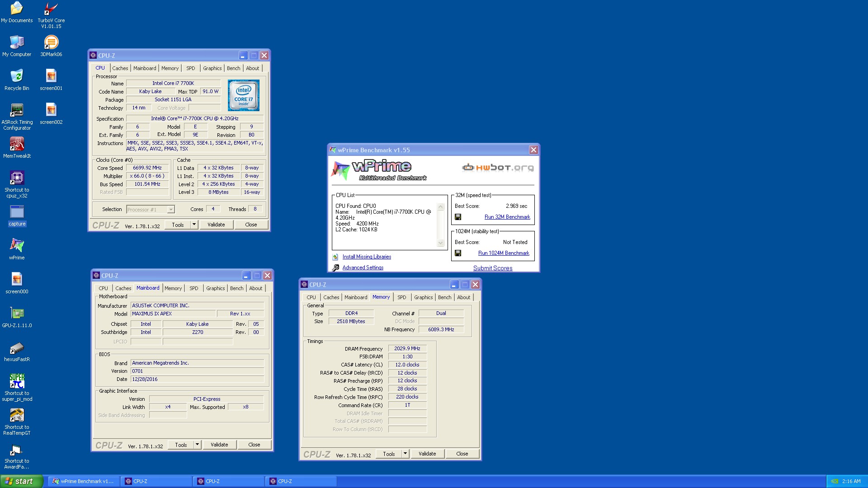
Task: Open Advanced Settings link in wPrime
Action: [363, 267]
